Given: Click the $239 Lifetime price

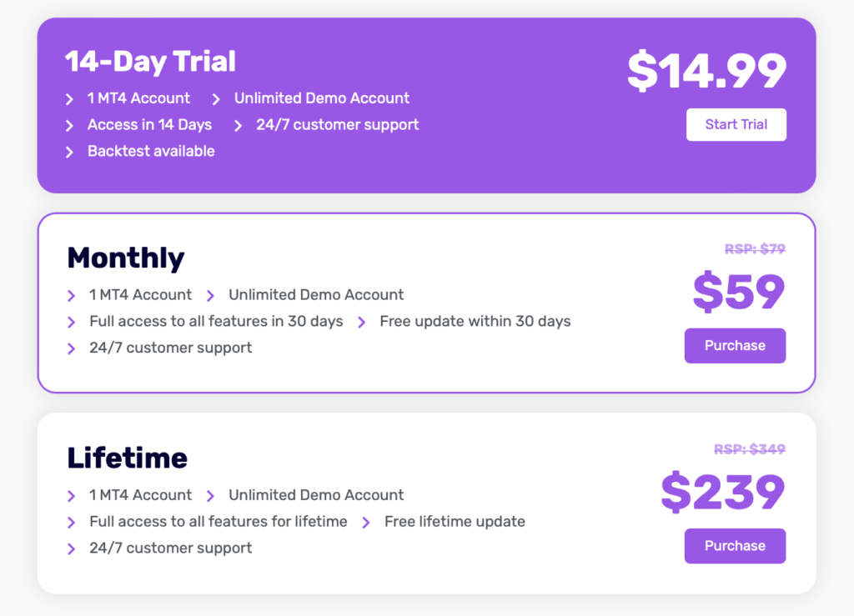Looking at the screenshot, I should [723, 492].
